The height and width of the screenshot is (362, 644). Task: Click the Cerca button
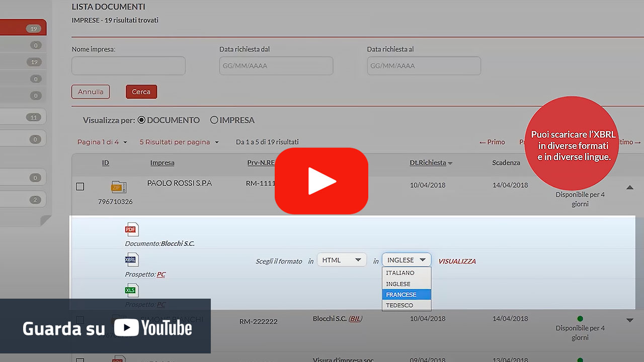[x=141, y=92]
